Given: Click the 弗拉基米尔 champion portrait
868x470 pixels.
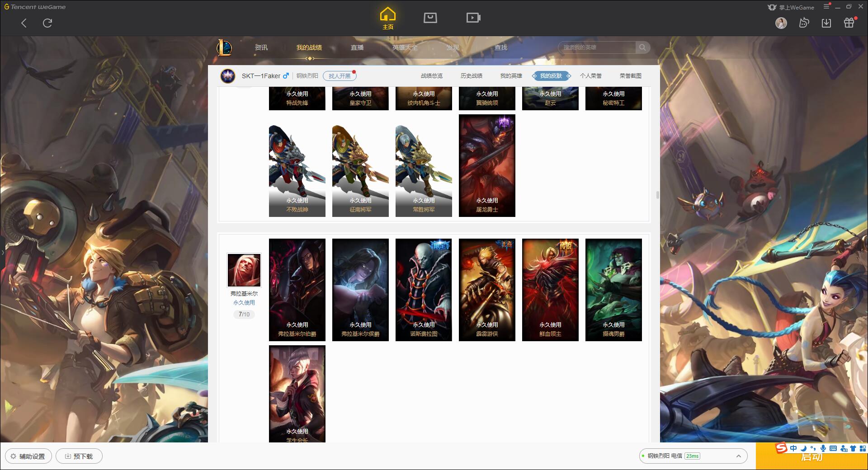Looking at the screenshot, I should [244, 270].
